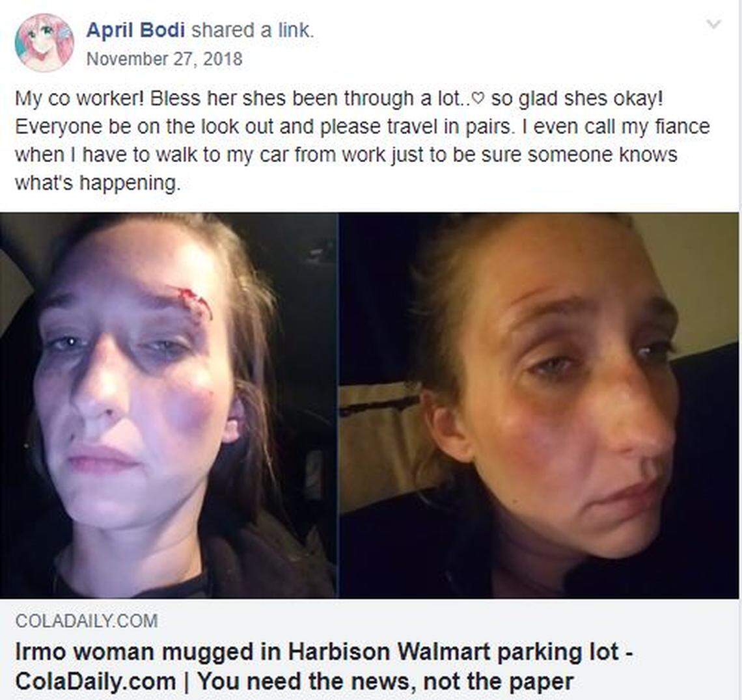
Task: Open the Irmo woman mugged headline
Action: [324, 666]
